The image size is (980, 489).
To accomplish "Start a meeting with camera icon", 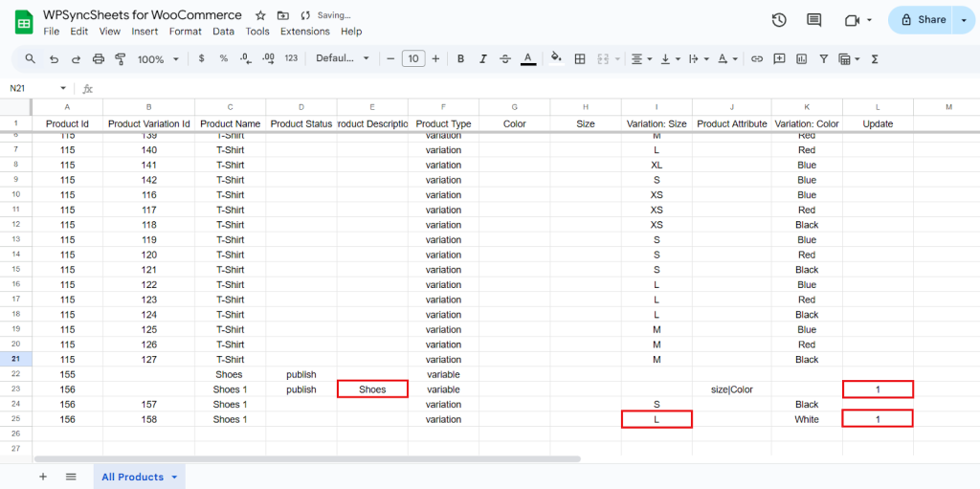I will pyautogui.click(x=853, y=20).
